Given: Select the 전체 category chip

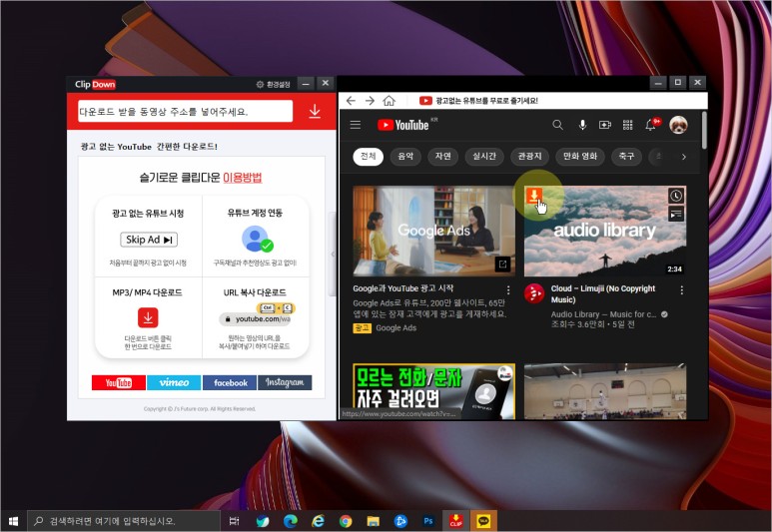Looking at the screenshot, I should (369, 157).
